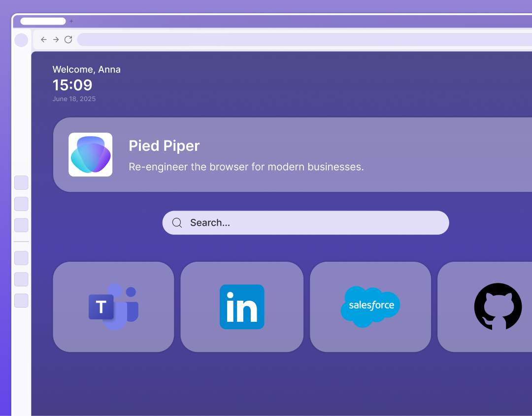Viewport: 532px width, 416px height.
Task: Open the LinkedIn shortcut tile
Action: pyautogui.click(x=242, y=307)
